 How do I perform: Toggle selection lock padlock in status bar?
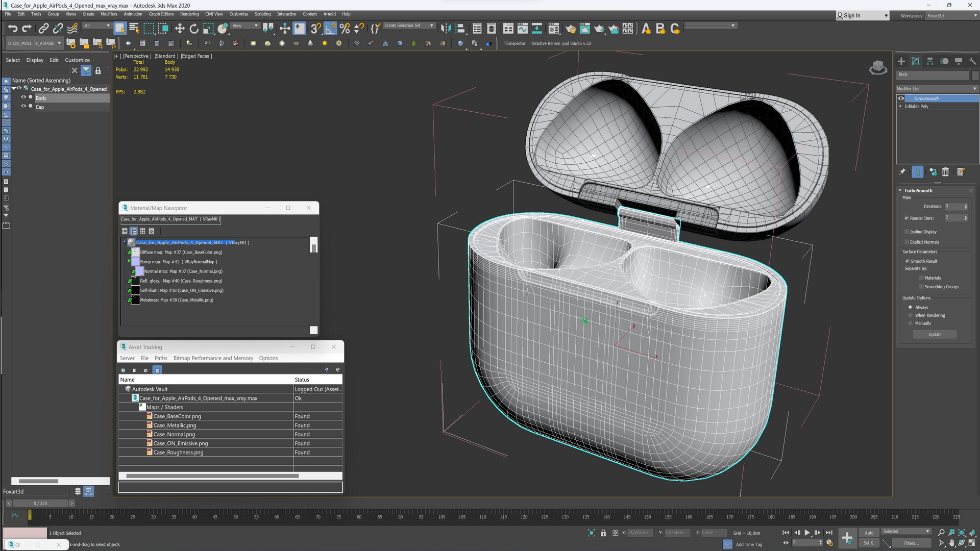(603, 533)
